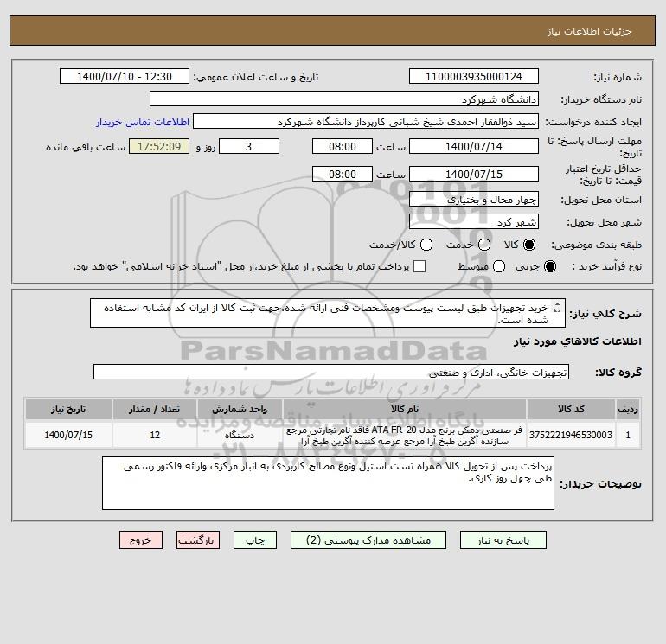Viewport: 666px width, 644px height.
Task: Select the کالا/خدمت radio button
Action: pyautogui.click(x=426, y=245)
